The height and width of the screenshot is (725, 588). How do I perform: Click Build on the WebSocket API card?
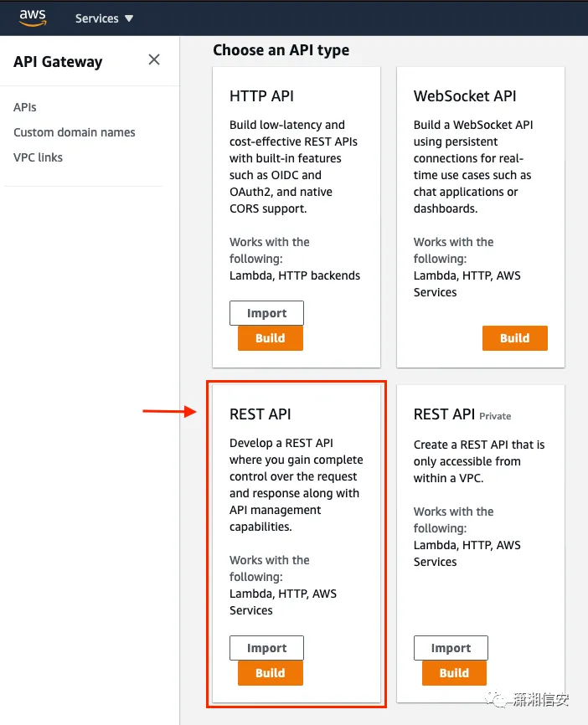coord(514,338)
